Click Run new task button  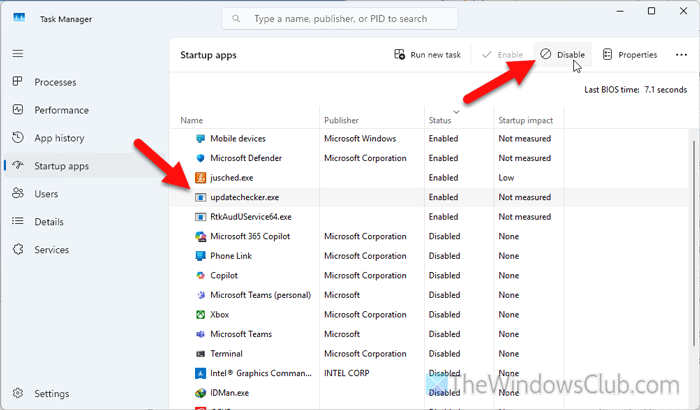[x=428, y=54]
